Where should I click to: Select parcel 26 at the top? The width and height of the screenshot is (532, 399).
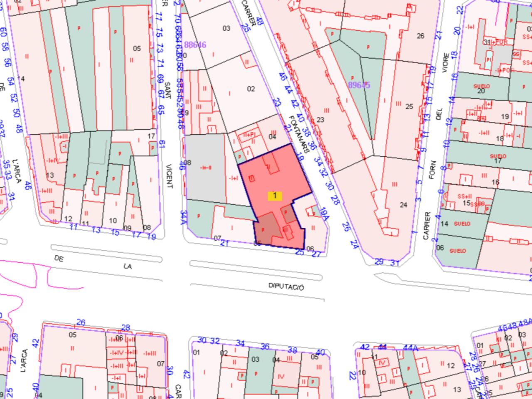pyautogui.click(x=420, y=36)
